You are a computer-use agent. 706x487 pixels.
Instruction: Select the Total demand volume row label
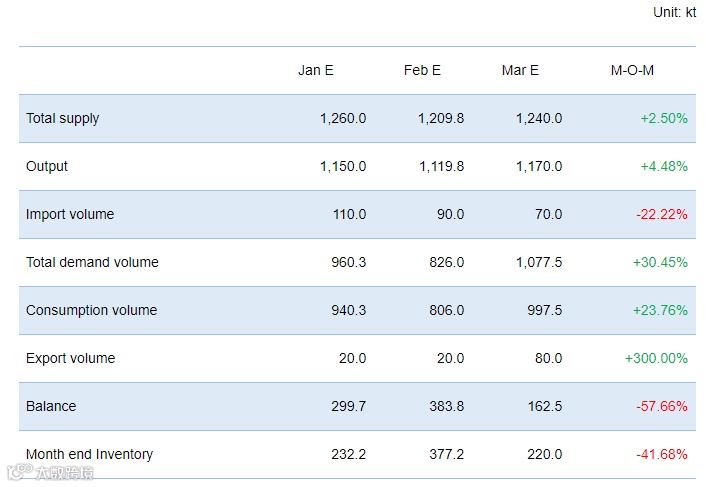point(92,262)
